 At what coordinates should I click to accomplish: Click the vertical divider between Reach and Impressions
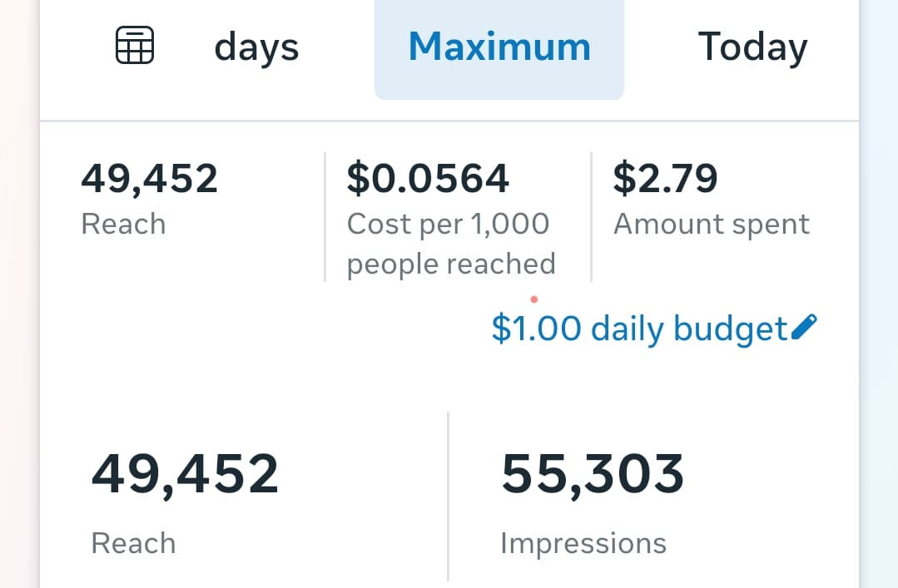[x=449, y=496]
